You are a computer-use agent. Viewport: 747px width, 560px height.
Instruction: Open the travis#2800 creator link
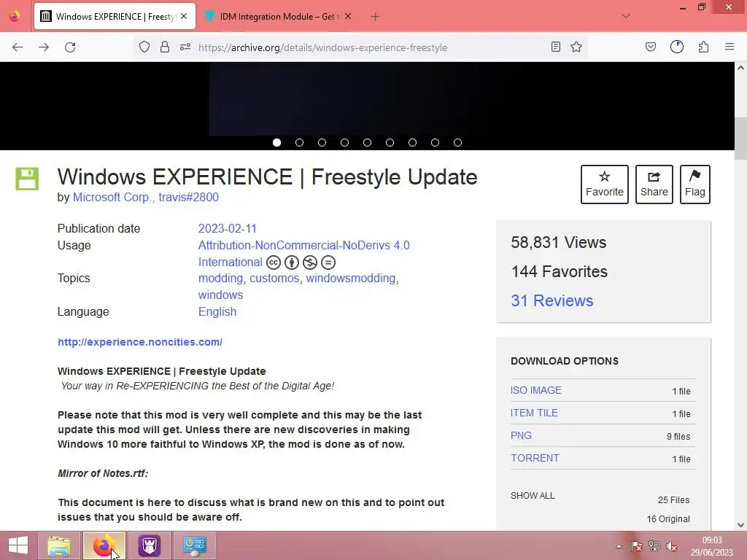pyautogui.click(x=189, y=197)
